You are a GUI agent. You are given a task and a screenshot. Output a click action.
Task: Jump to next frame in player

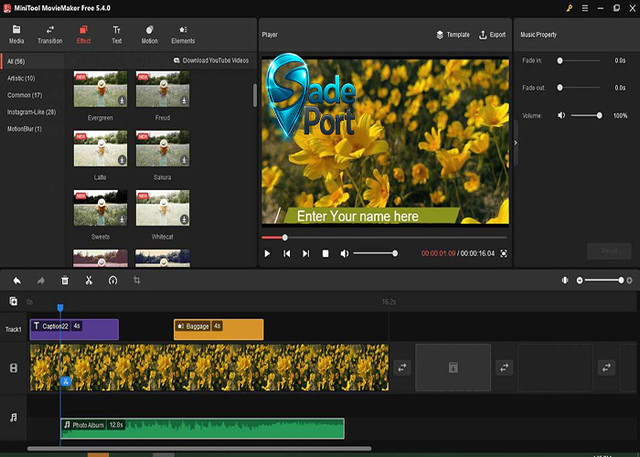tap(306, 253)
